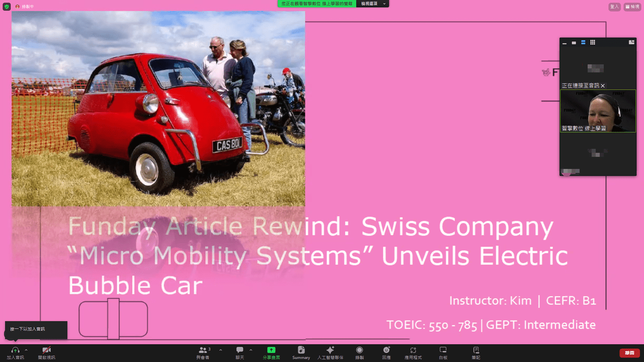
Task: Open 人工智慧夥伴 AI companion
Action: coord(330,352)
